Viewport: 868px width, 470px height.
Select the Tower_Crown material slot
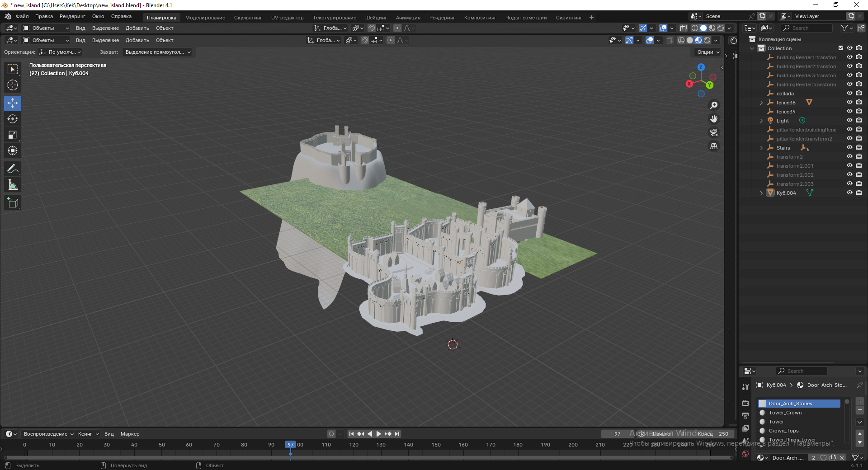(798, 413)
